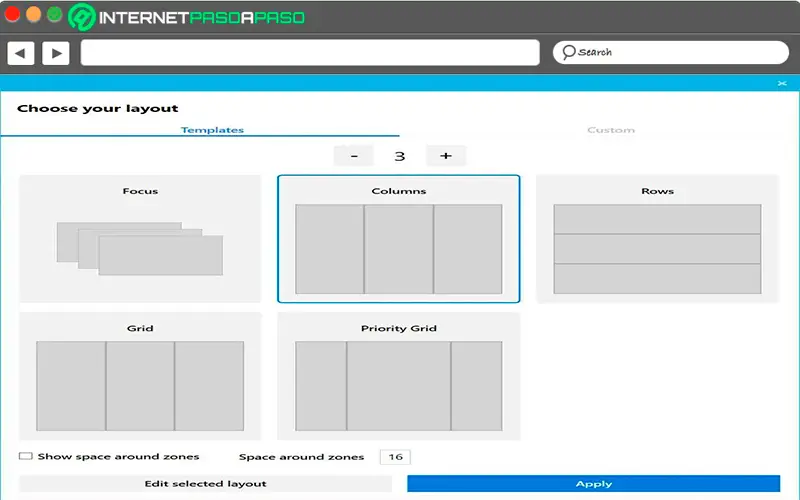This screenshot has height=500, width=800.
Task: Click Edit selected layout button
Action: click(x=206, y=484)
